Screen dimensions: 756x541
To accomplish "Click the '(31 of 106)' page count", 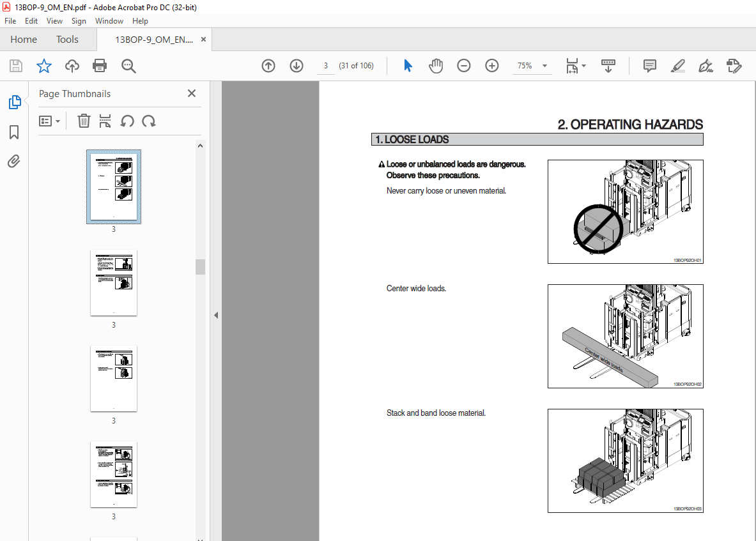I will [x=357, y=66].
